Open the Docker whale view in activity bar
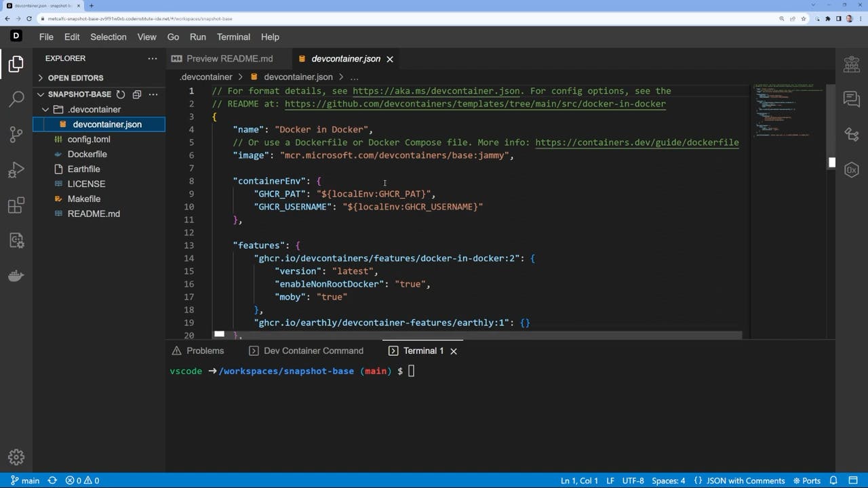Screen dimensions: 868x488 click(16, 276)
